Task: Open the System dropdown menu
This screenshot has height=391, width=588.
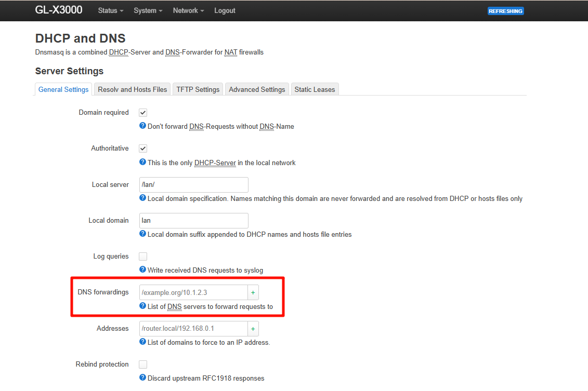Action: [148, 10]
